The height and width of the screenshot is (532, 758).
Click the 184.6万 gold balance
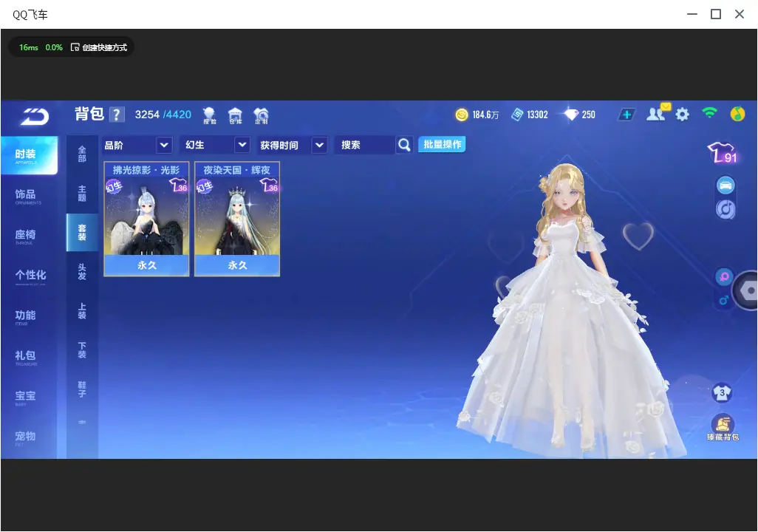(x=485, y=115)
